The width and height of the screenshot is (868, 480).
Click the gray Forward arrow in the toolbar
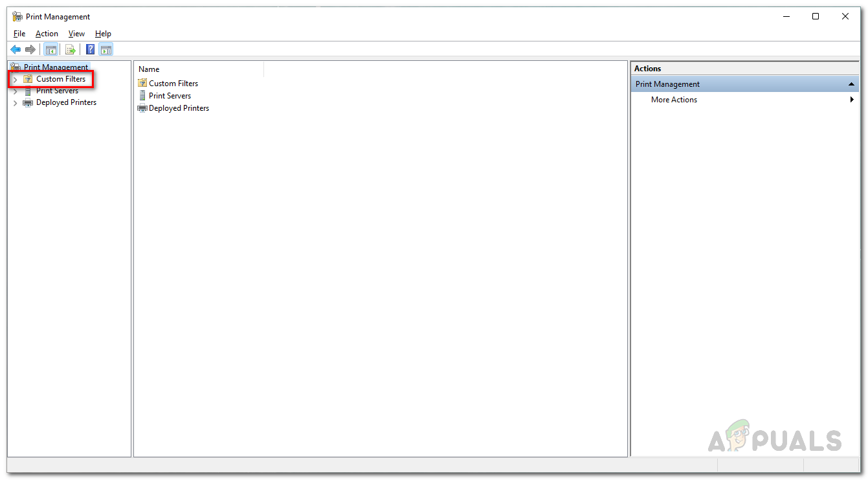pos(30,50)
